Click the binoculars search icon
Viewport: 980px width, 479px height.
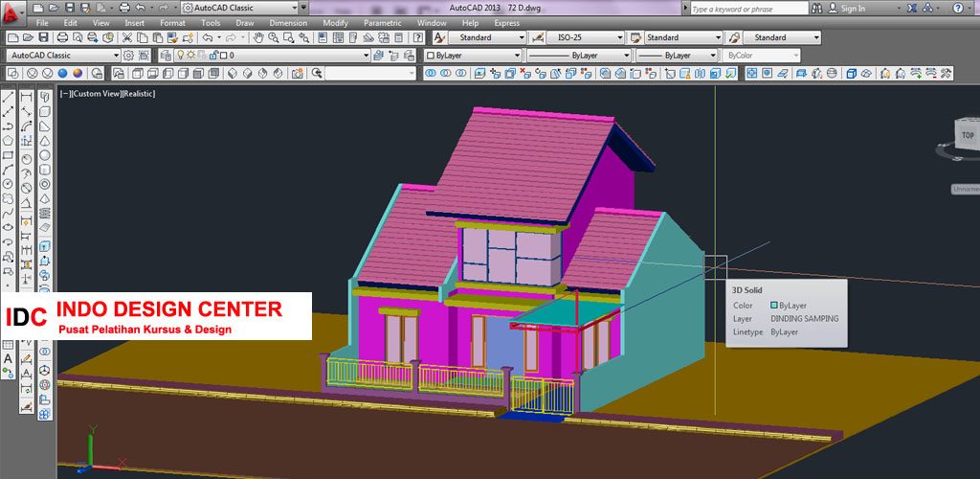(x=817, y=8)
